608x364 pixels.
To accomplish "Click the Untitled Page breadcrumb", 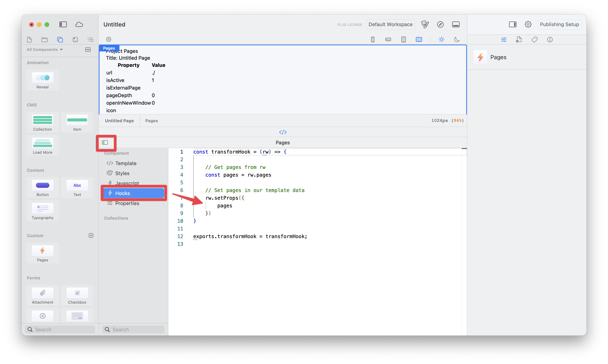I will point(119,121).
